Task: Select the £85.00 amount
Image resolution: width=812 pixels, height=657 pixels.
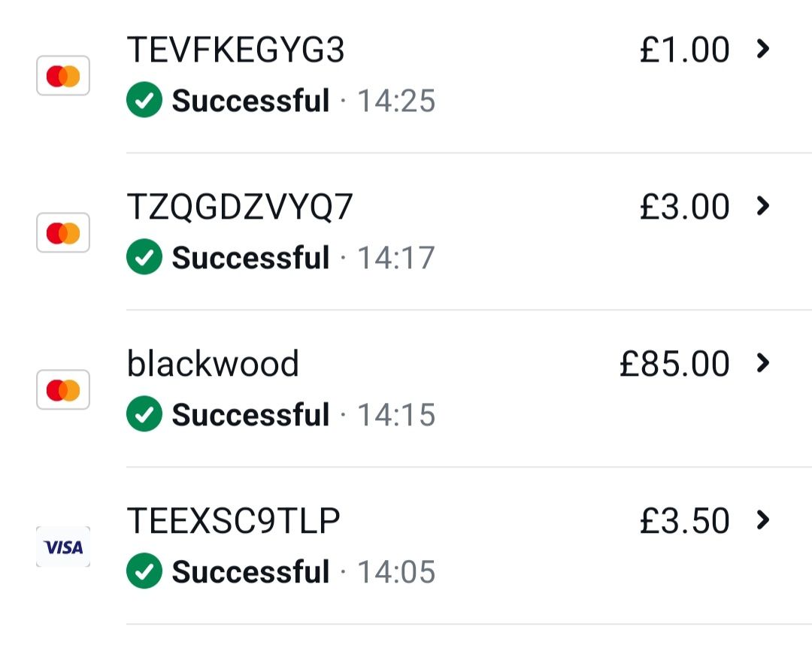Action: (x=674, y=363)
